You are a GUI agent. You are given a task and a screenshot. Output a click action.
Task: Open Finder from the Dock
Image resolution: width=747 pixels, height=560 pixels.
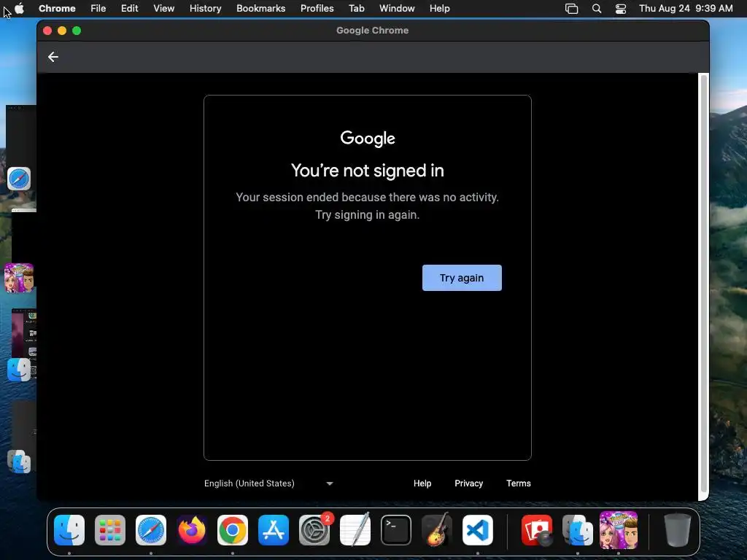click(69, 530)
